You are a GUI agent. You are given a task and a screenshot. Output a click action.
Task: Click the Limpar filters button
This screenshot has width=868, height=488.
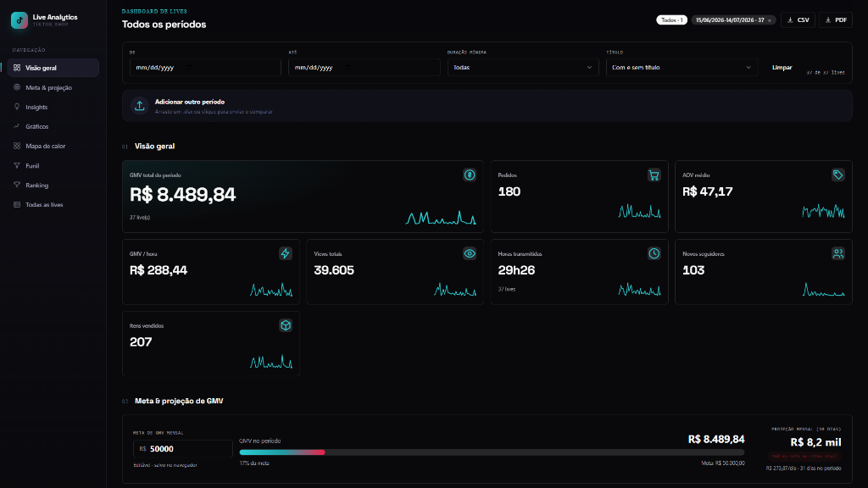(x=782, y=68)
